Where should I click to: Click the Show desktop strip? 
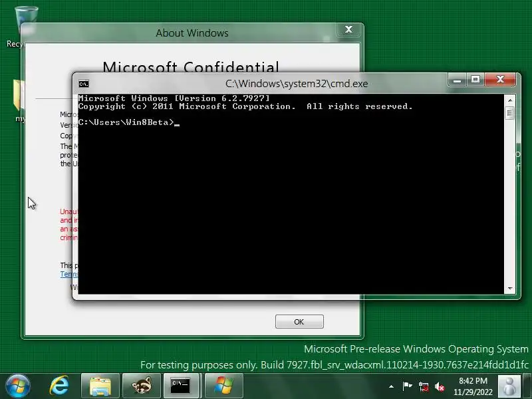click(x=527, y=386)
